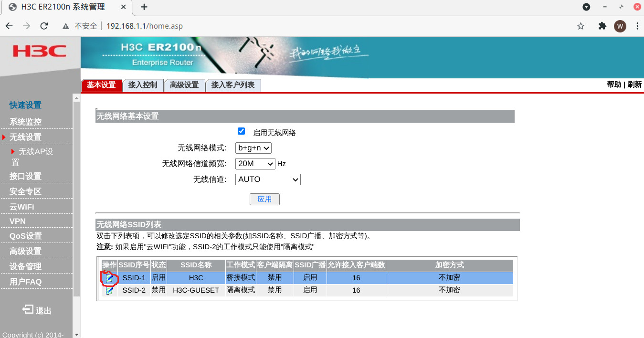This screenshot has width=644, height=338.
Task: Click the tab search dropdown icon in title bar
Action: point(586,7)
